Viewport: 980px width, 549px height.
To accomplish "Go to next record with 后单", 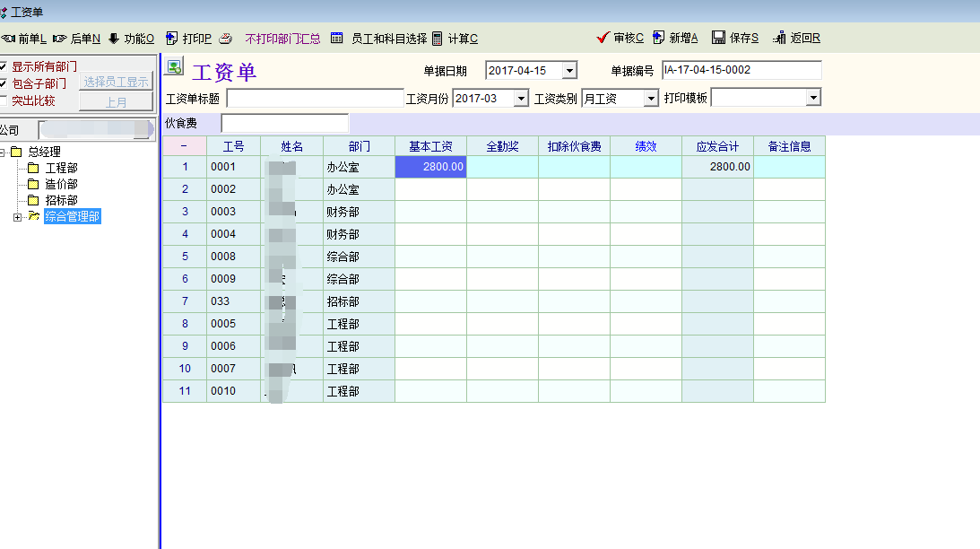I will point(60,39).
